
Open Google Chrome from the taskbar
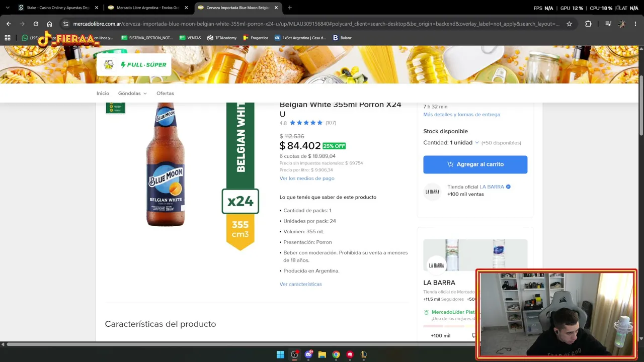pyautogui.click(x=336, y=354)
